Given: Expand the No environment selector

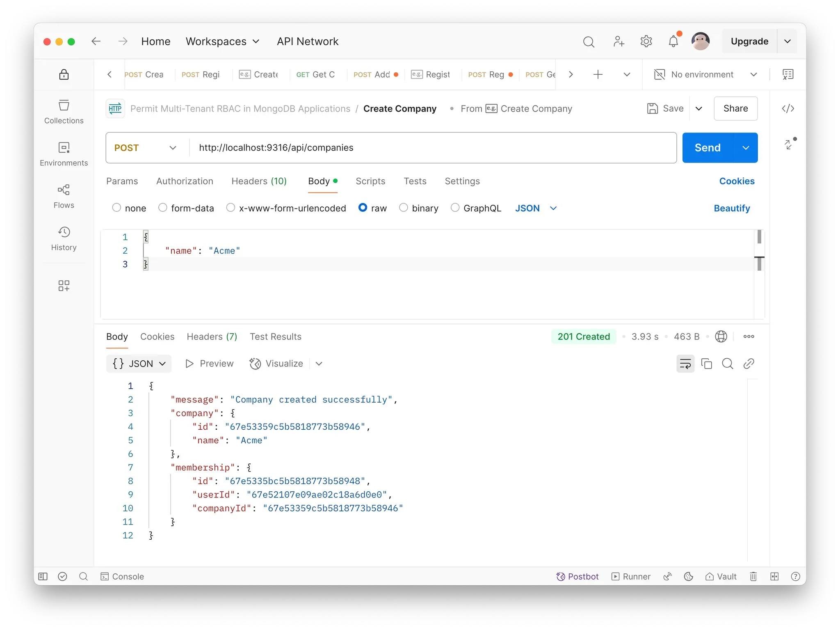Looking at the screenshot, I should click(x=705, y=74).
